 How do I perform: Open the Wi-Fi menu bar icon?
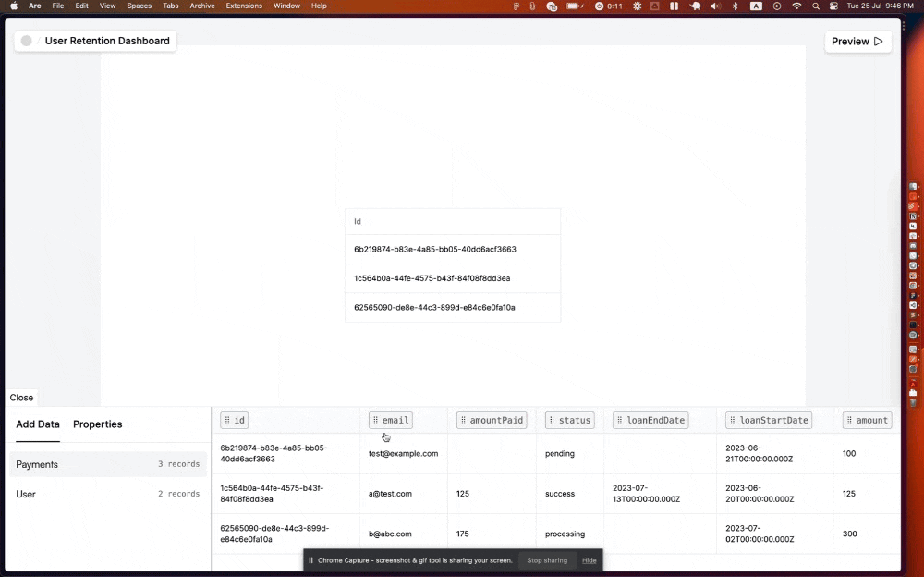pyautogui.click(x=796, y=6)
